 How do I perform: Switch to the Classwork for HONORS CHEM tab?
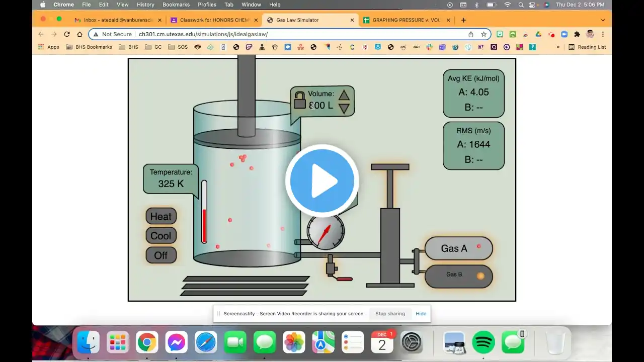click(x=211, y=20)
